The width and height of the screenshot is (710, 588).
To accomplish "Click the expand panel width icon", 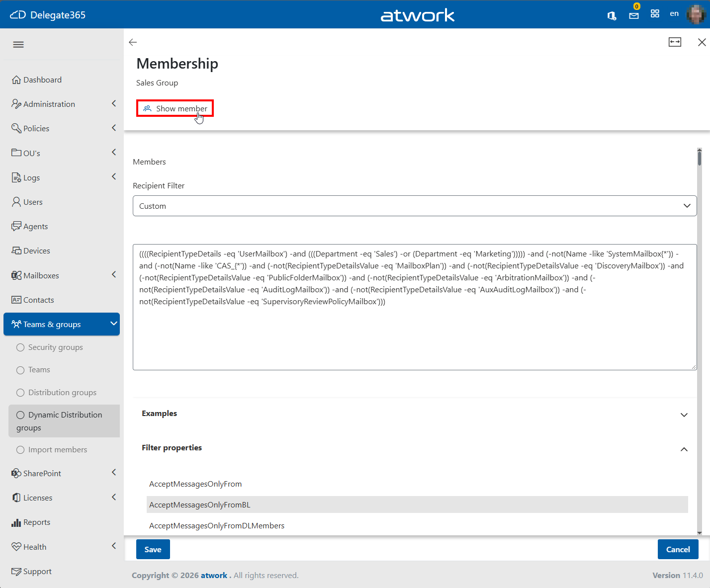I will click(x=675, y=42).
